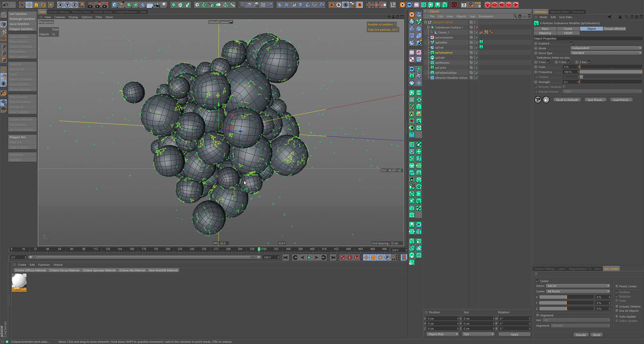
Task: Click the blue arrow X-Particles toolbar icon
Action: tap(409, 5)
